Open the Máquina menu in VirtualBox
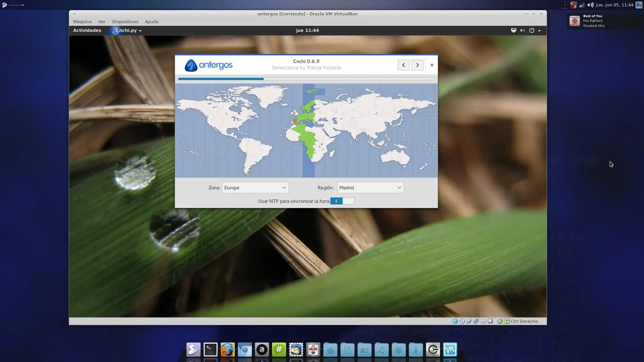 pos(82,21)
